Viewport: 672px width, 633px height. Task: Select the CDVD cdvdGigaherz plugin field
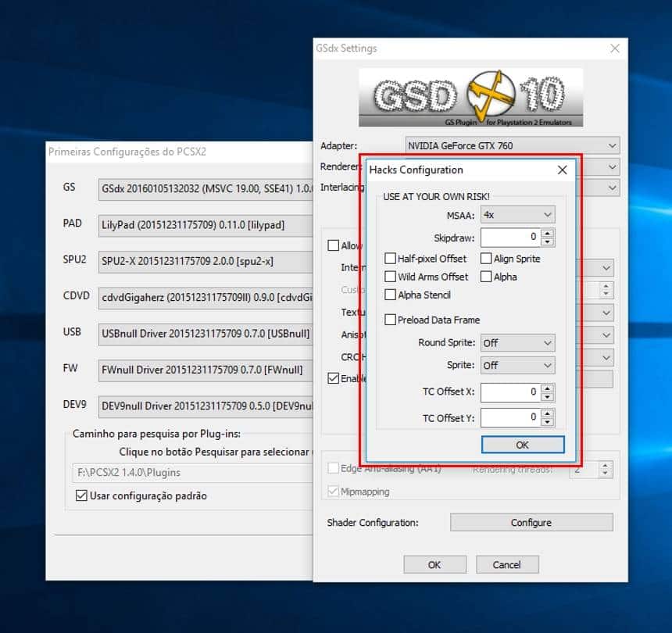(x=206, y=298)
